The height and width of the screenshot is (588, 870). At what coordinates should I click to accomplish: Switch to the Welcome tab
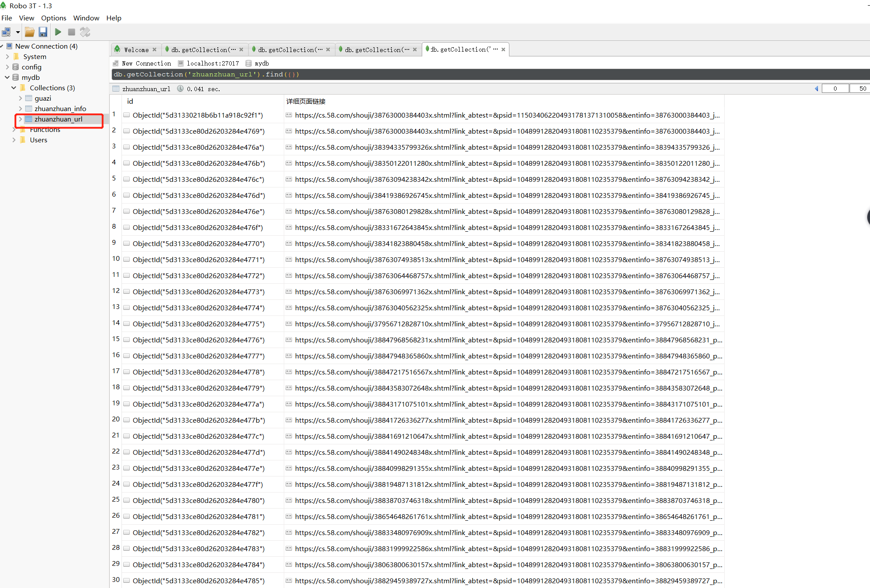(x=136, y=50)
